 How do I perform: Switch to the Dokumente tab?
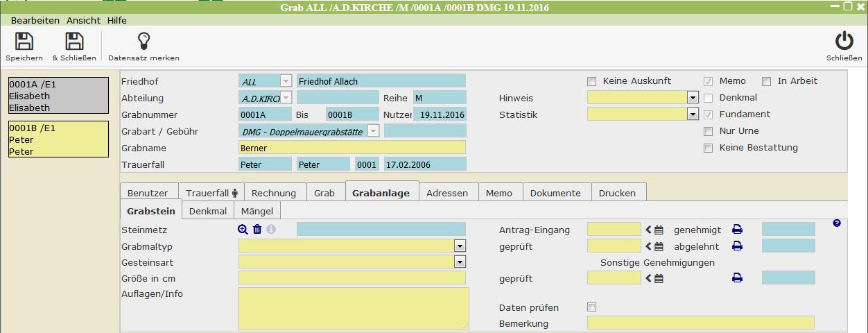pos(556,193)
